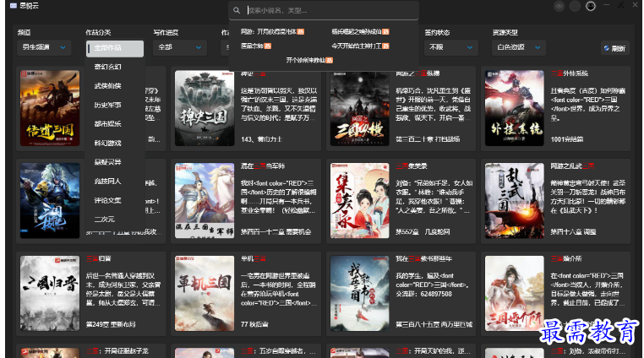Click the search magnifier icon
644x358 pixels.
(x=237, y=10)
